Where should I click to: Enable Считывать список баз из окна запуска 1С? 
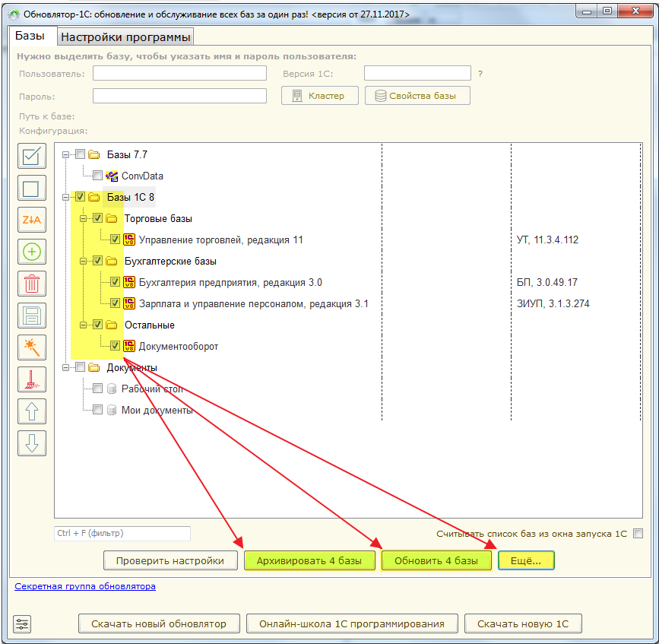tap(638, 534)
